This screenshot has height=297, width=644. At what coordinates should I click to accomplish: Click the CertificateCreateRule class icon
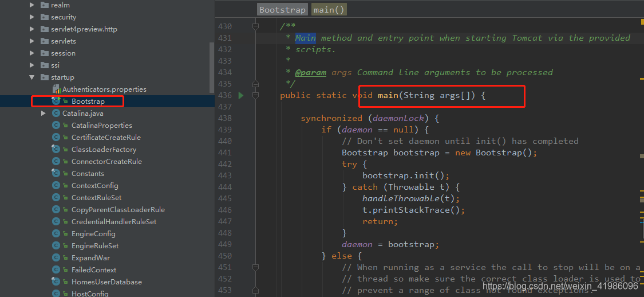[x=56, y=138]
